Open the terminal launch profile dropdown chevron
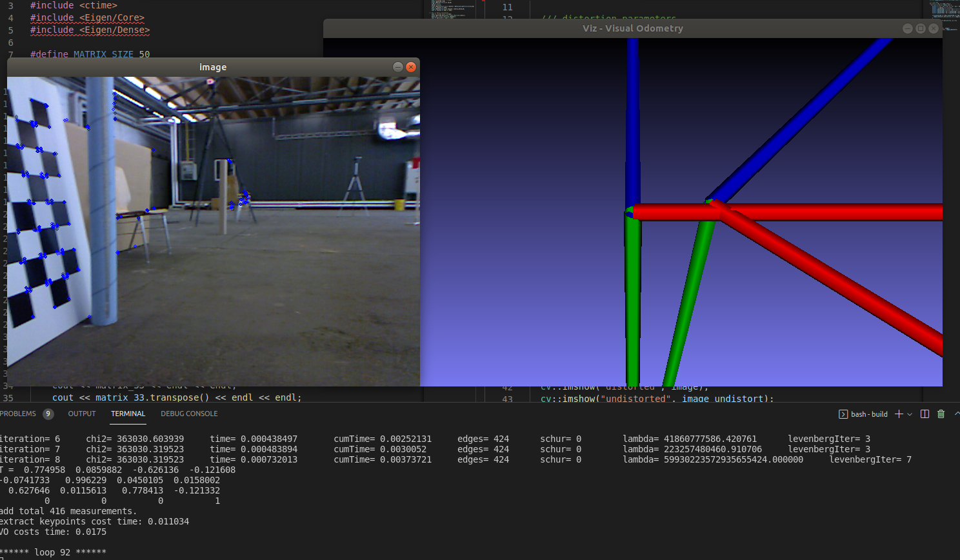Screen dimensions: 960x560 [910, 414]
